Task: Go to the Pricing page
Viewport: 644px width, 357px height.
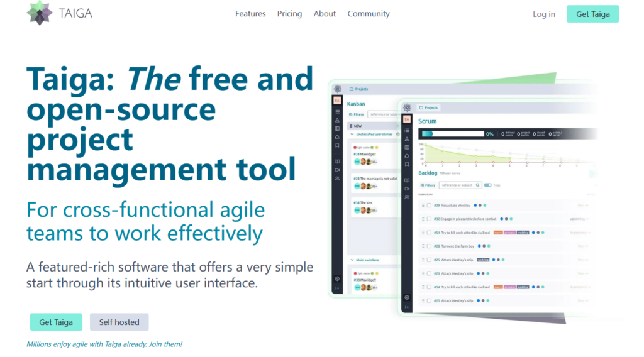Action: point(289,14)
